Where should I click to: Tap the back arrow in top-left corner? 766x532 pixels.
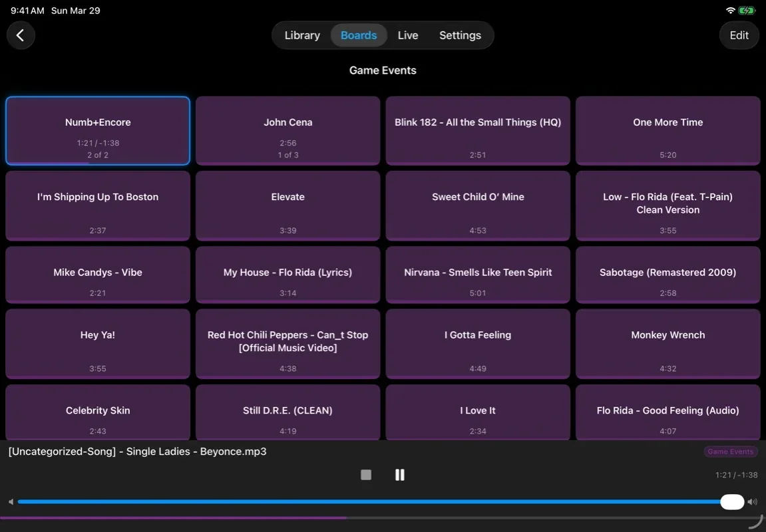tap(21, 35)
